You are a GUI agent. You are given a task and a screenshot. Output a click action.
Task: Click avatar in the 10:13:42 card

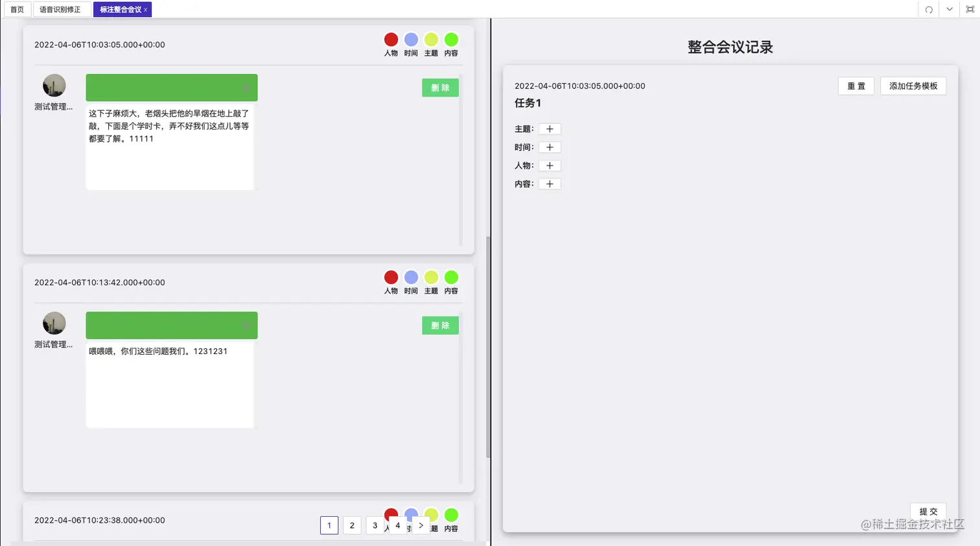(54, 324)
